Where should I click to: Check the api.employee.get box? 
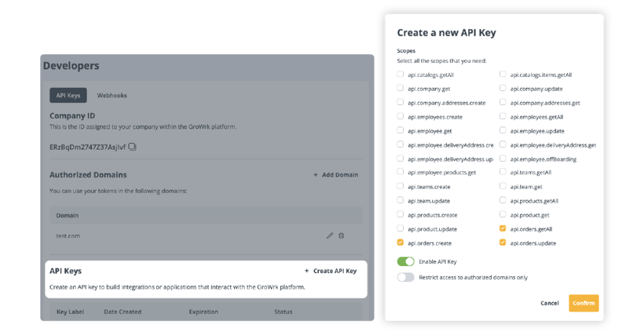pos(400,130)
